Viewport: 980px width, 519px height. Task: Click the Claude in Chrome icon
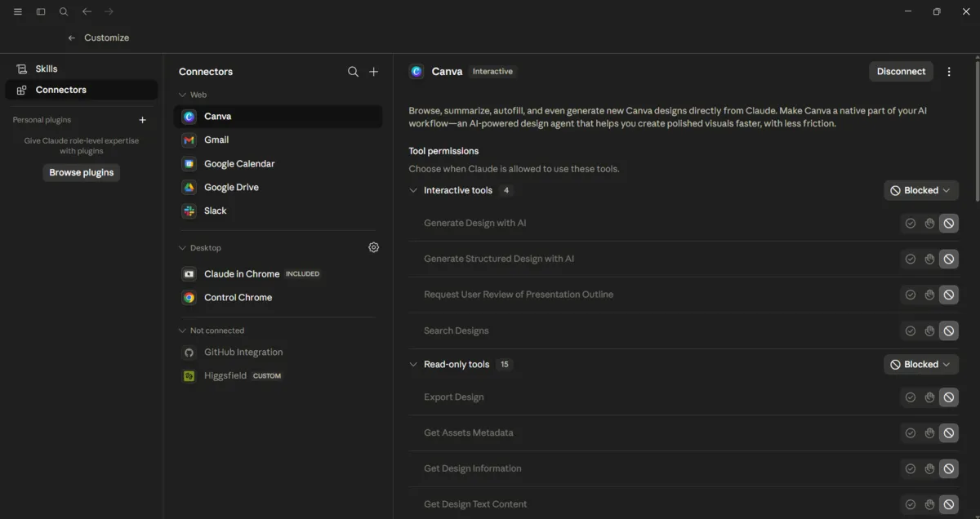[x=189, y=274]
